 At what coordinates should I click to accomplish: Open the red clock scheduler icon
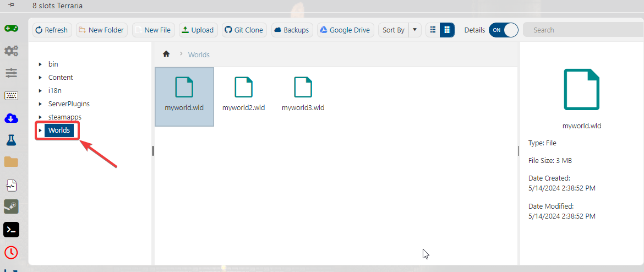pyautogui.click(x=11, y=252)
